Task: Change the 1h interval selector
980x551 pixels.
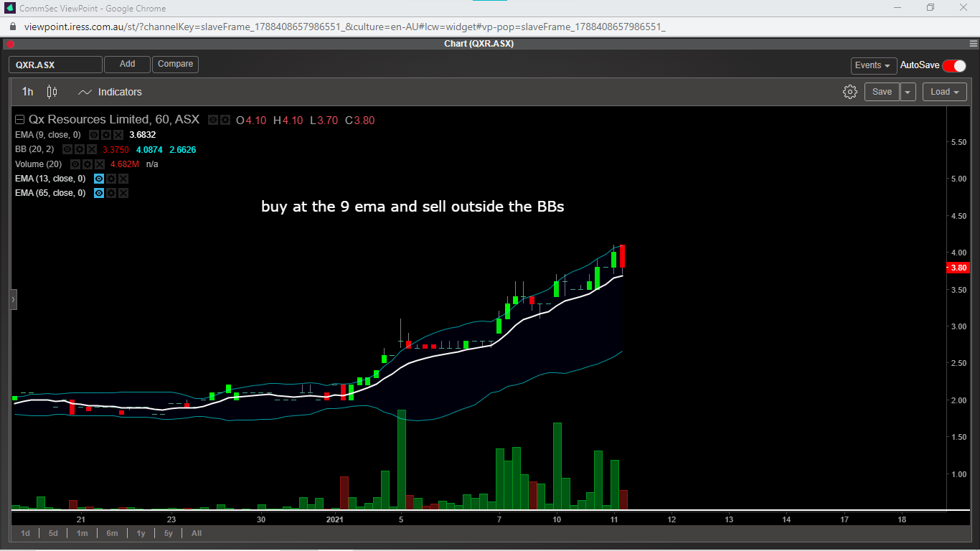Action: click(x=27, y=92)
